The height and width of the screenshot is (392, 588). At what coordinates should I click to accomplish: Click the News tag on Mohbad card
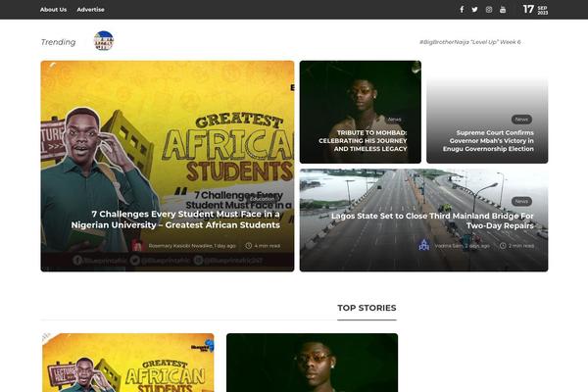coord(395,120)
